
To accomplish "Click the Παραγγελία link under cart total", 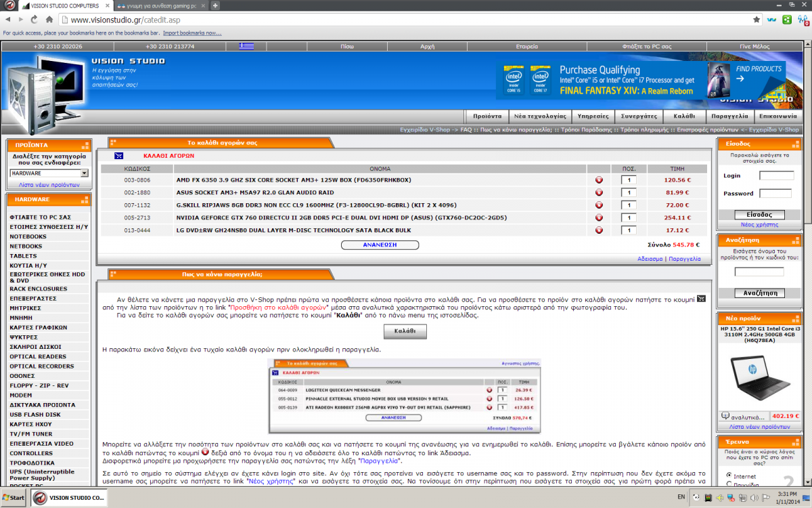I will 685,259.
